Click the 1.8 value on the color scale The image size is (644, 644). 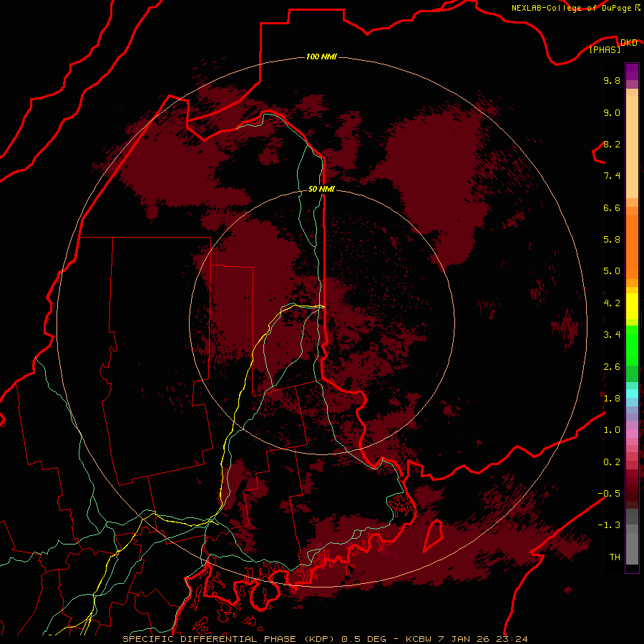[x=612, y=399]
